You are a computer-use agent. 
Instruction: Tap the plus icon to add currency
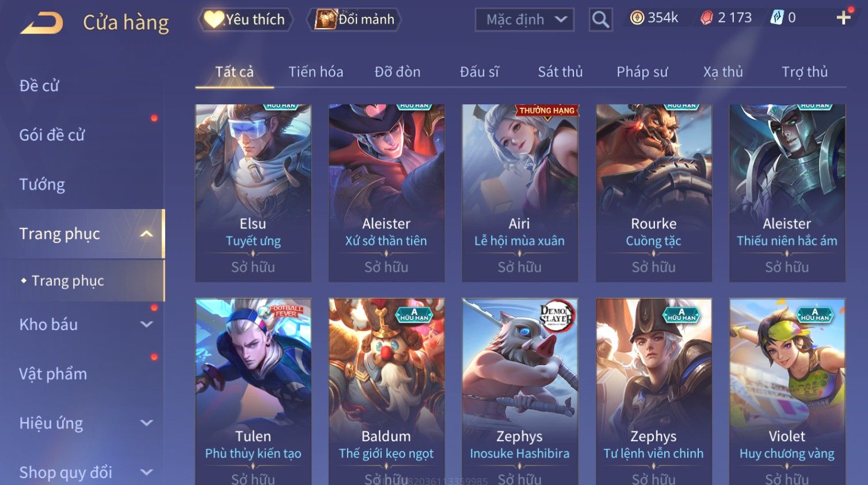point(844,18)
